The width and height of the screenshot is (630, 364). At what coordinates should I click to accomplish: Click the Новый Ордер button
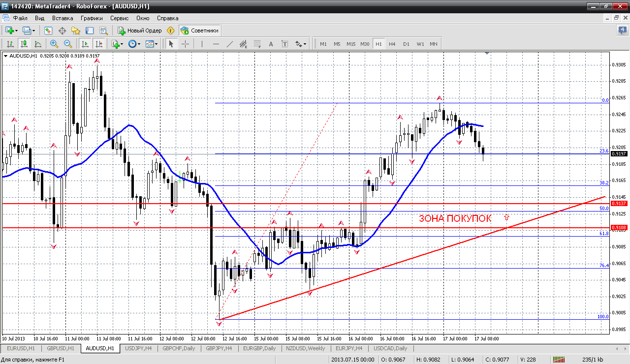pyautogui.click(x=140, y=30)
